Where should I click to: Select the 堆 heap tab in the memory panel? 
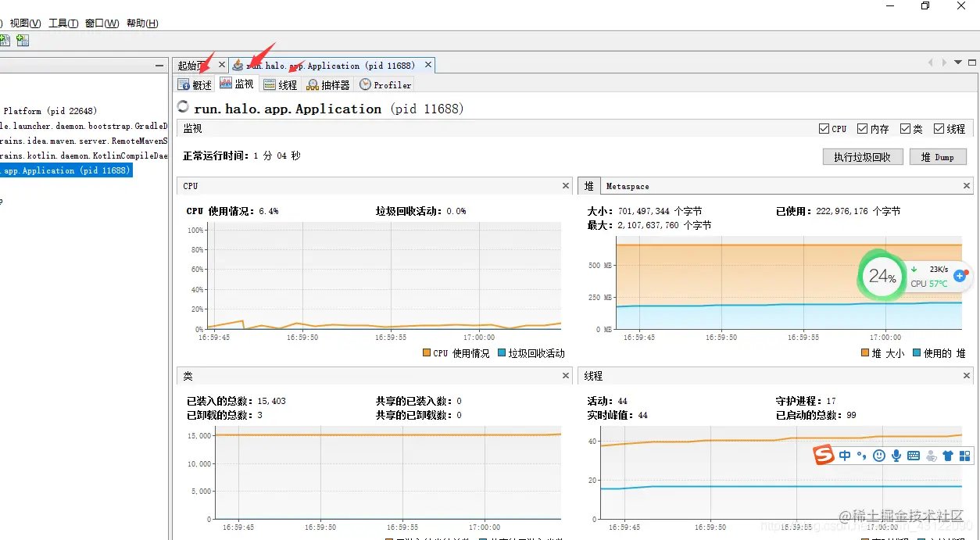(589, 186)
